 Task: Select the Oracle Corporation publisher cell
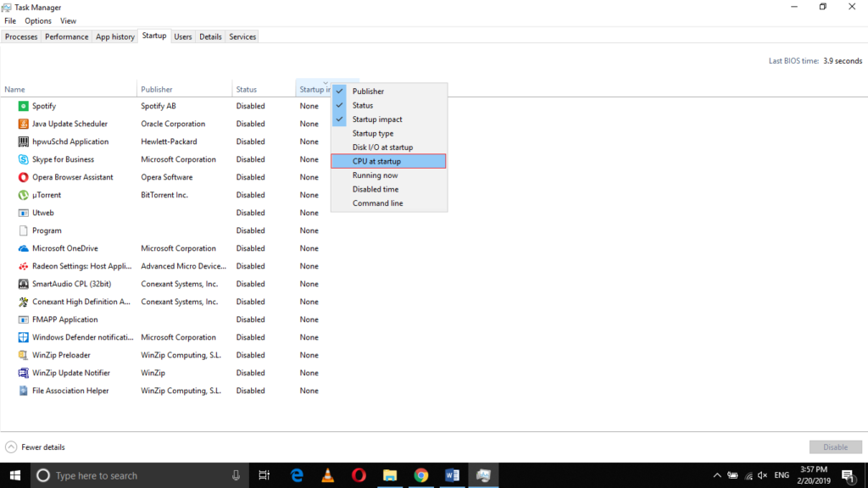click(x=173, y=124)
